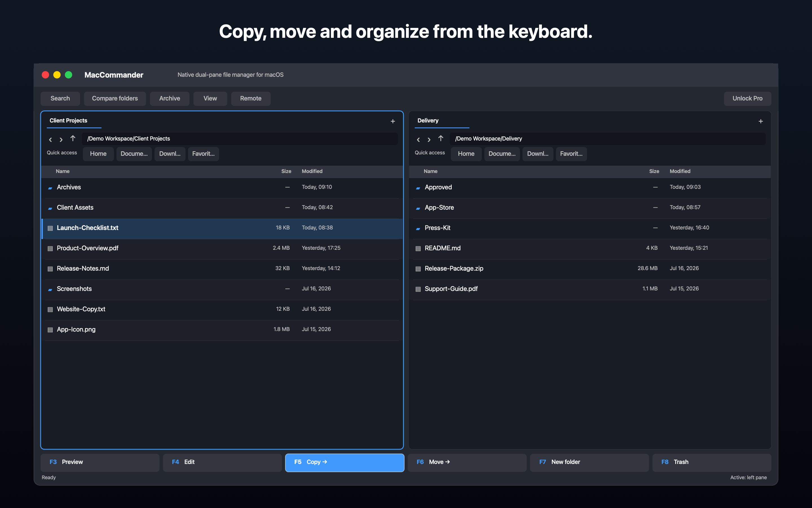
Task: Open the View menu
Action: [210, 98]
